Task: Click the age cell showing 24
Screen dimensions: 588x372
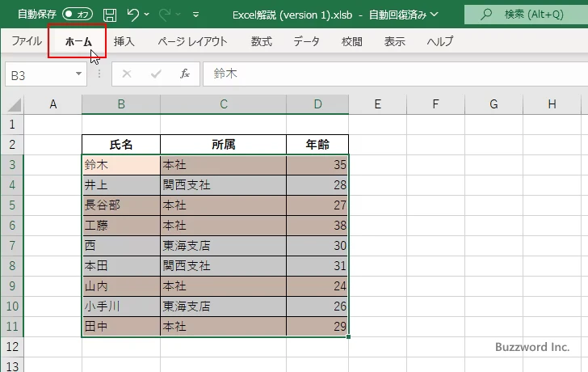Action: pos(317,286)
